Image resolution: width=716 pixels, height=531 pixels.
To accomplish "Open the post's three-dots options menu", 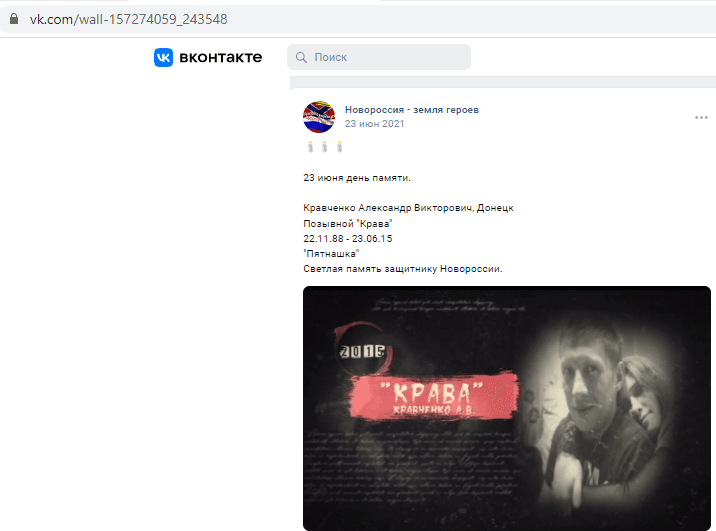I will 701,118.
